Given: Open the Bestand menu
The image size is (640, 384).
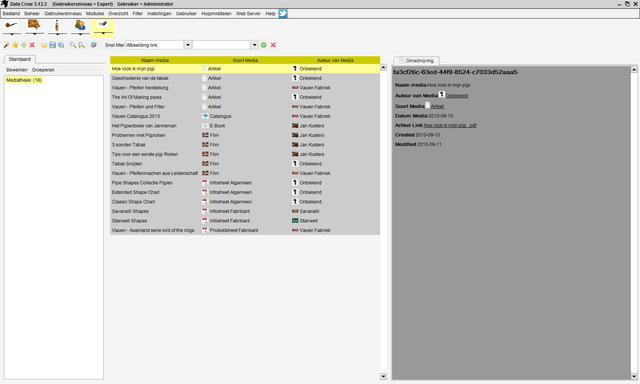Looking at the screenshot, I should pyautogui.click(x=11, y=13).
